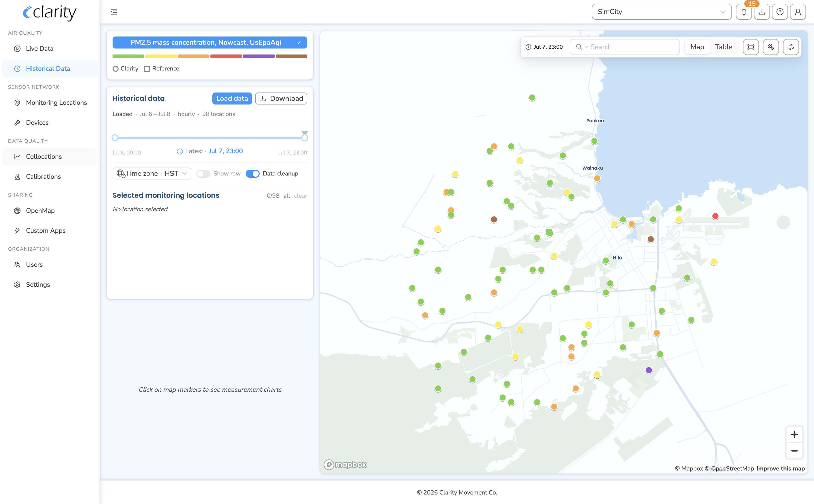The height and width of the screenshot is (504, 814).
Task: Click the left handle of the time range slider
Action: click(115, 138)
